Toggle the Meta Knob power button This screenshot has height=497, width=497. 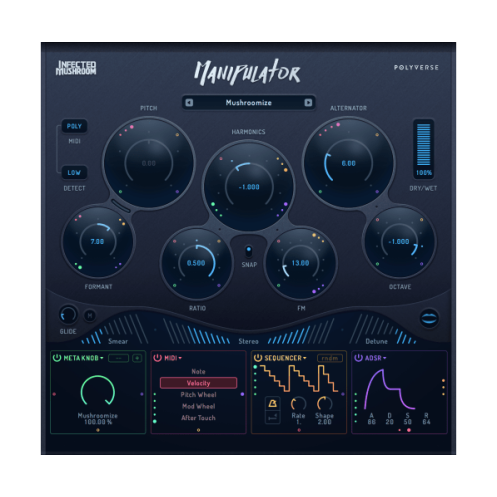[57, 358]
